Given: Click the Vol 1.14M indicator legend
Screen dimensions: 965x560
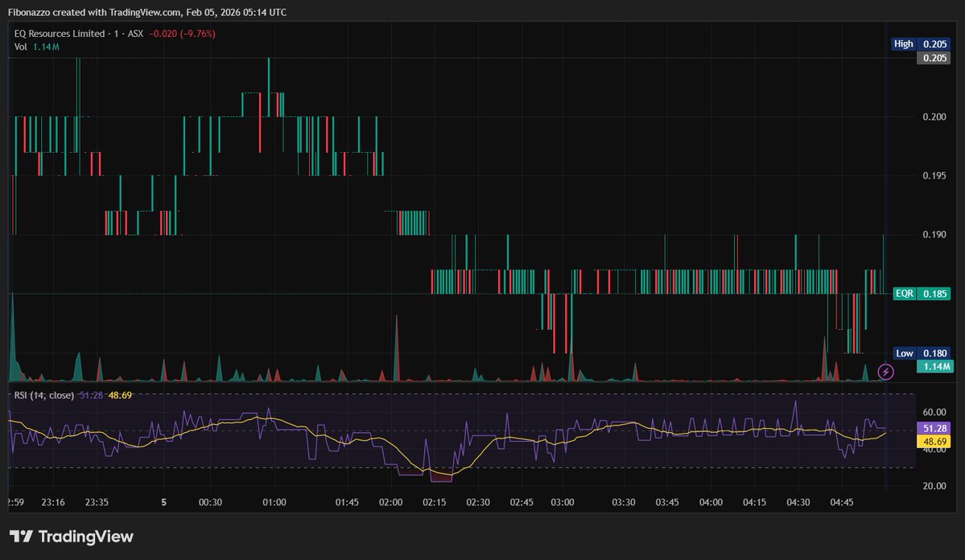Looking at the screenshot, I should pyautogui.click(x=37, y=47).
